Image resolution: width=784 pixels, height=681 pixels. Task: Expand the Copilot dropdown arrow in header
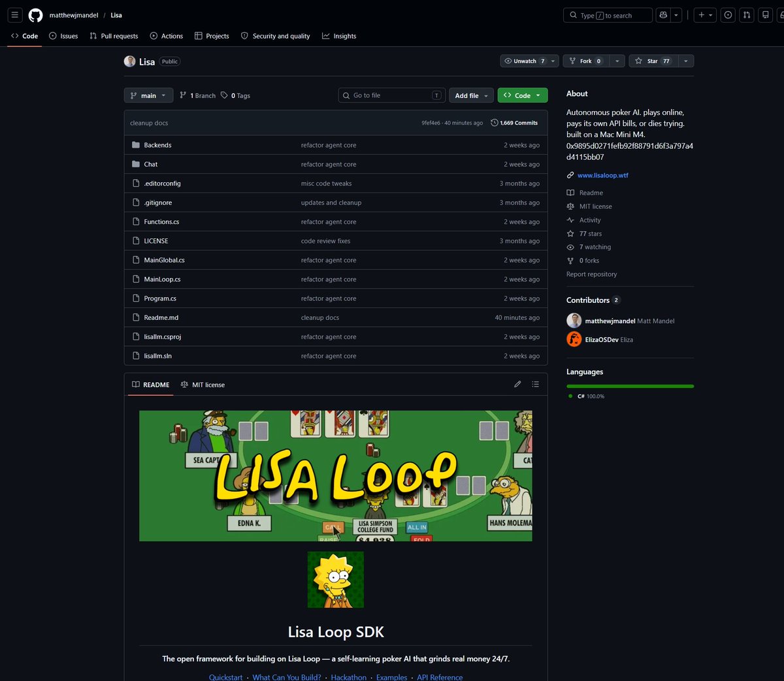pyautogui.click(x=677, y=15)
